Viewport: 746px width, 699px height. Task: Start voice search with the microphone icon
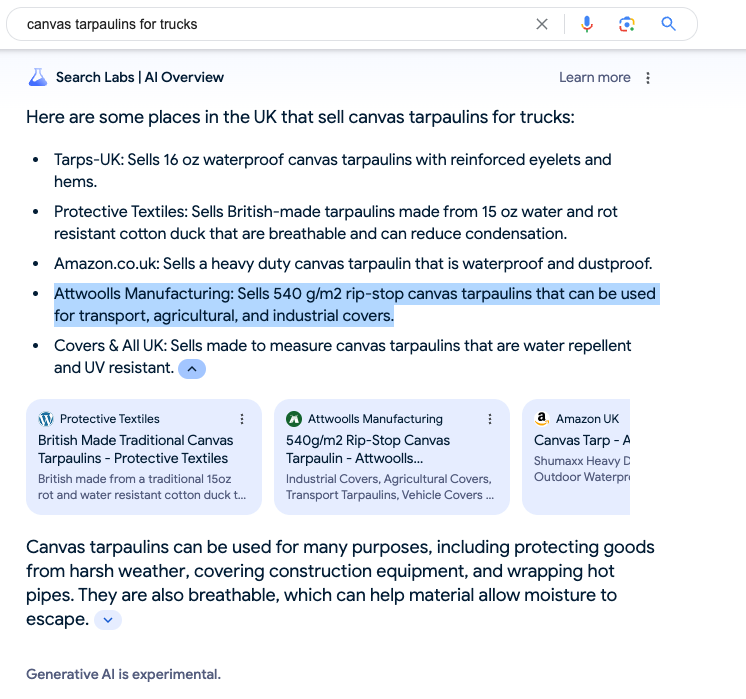(587, 24)
